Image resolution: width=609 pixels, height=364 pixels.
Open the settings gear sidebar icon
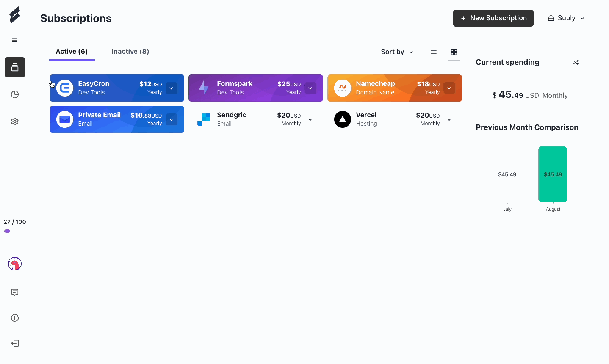(15, 121)
